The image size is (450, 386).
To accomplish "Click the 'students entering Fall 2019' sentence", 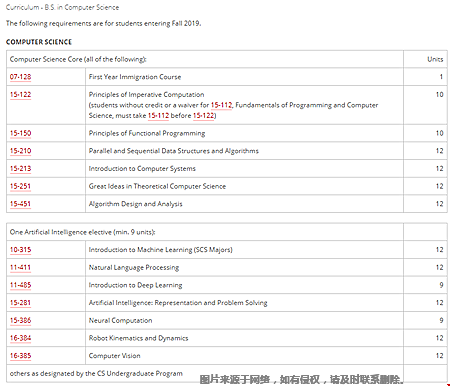I will [x=103, y=23].
